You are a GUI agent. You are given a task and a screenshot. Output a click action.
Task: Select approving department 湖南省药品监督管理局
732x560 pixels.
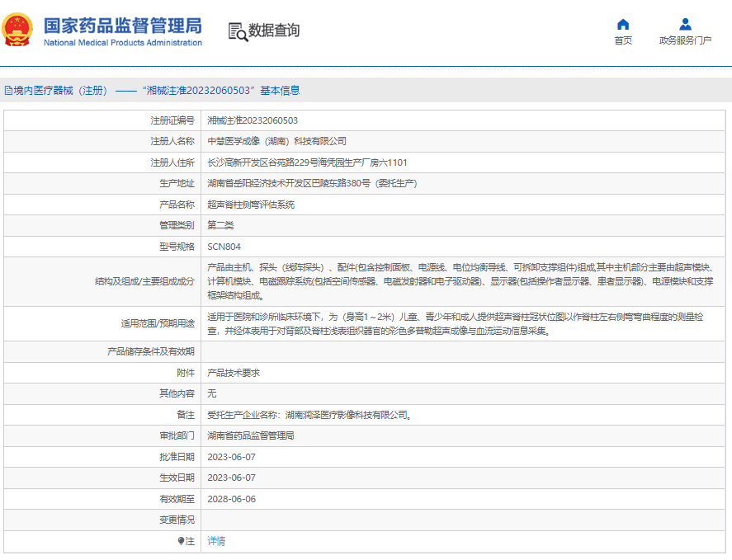tap(251, 435)
